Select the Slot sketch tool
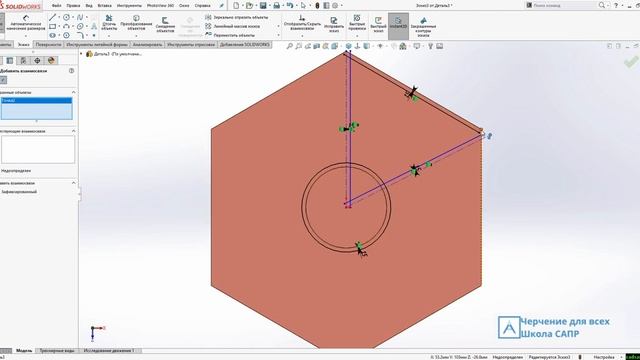The image size is (640, 360). [x=52, y=36]
